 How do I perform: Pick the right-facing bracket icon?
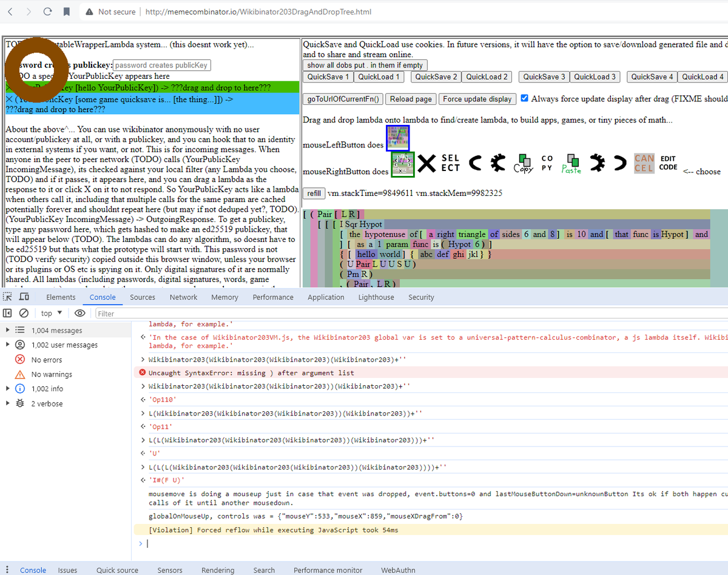tap(619, 163)
